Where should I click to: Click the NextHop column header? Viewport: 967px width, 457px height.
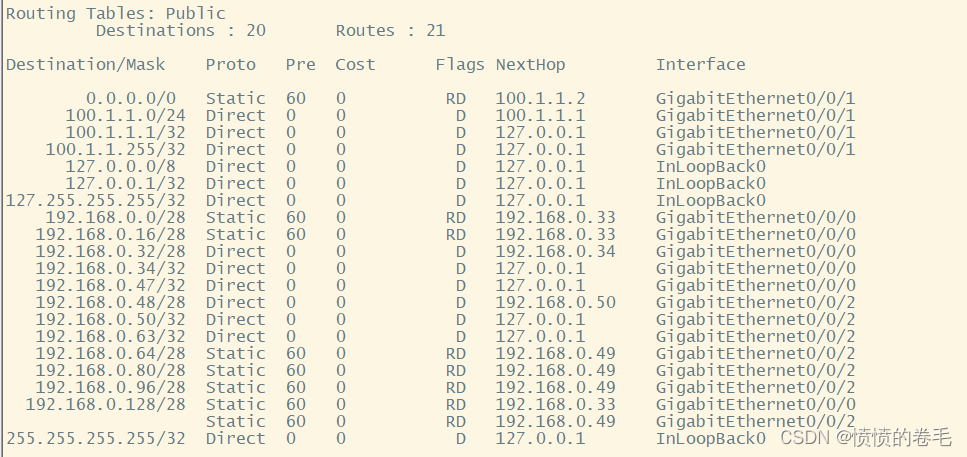click(x=530, y=65)
